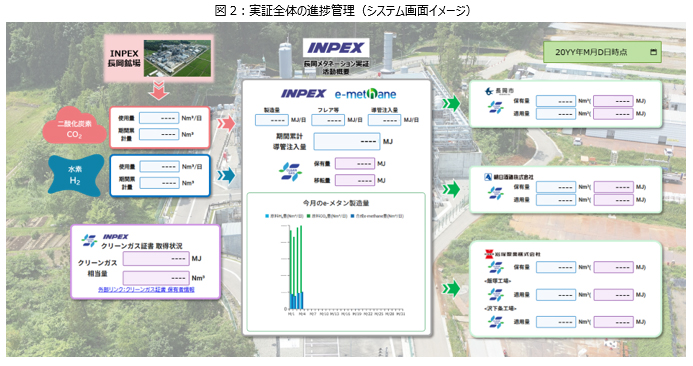Select the CO2 使用量 Nm³/日 field

159,118
